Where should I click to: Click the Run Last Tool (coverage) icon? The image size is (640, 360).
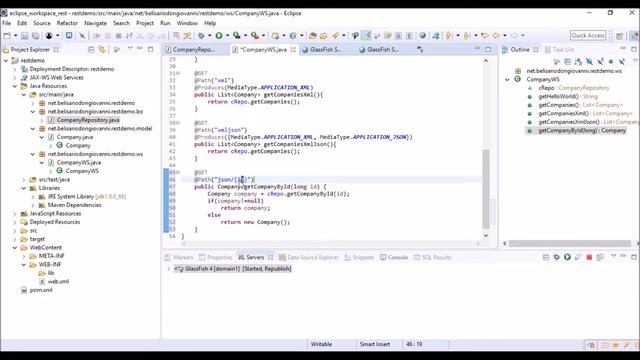[236, 36]
